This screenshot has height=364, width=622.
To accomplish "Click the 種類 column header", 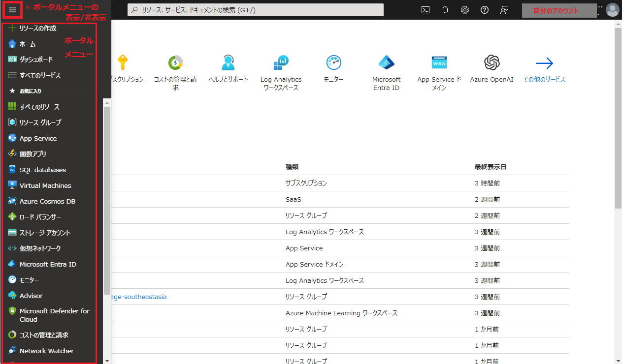I will (x=292, y=167).
